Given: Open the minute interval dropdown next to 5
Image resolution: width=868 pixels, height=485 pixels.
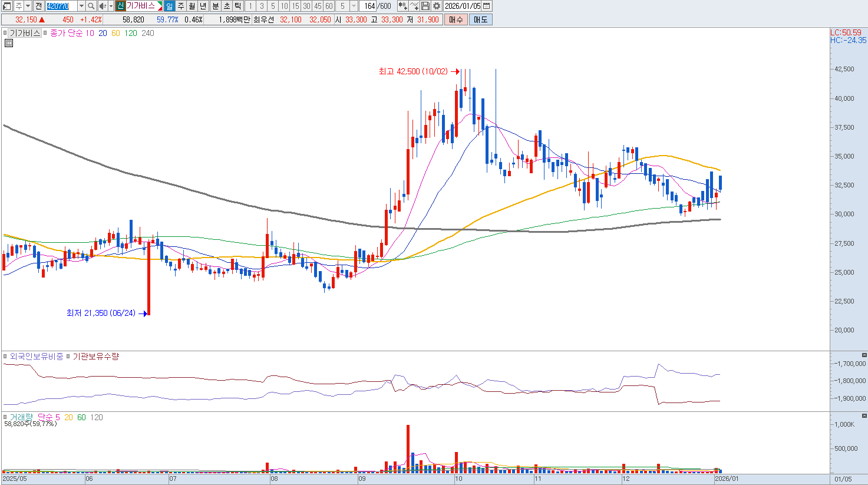Looking at the screenshot, I should tap(354, 6).
